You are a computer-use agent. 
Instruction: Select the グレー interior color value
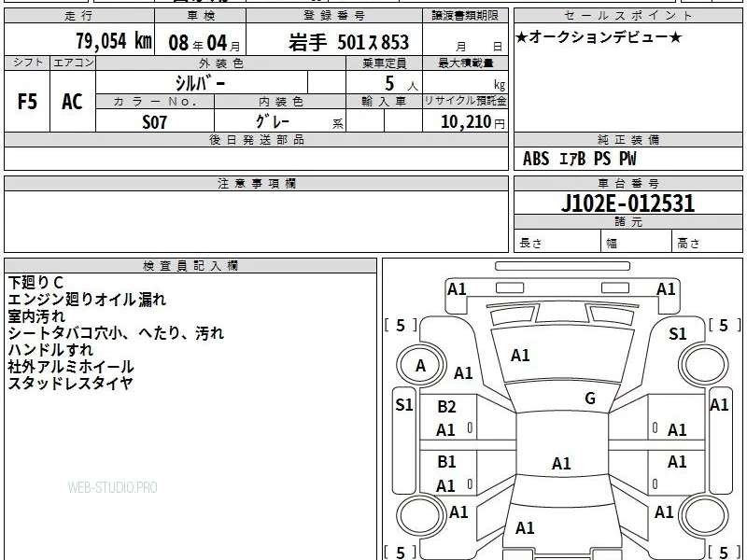(x=273, y=121)
